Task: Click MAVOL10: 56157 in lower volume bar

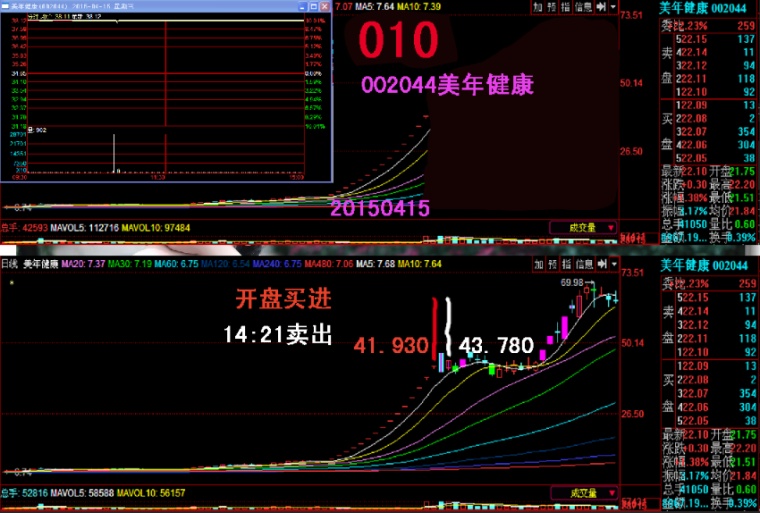Action: 151,493
